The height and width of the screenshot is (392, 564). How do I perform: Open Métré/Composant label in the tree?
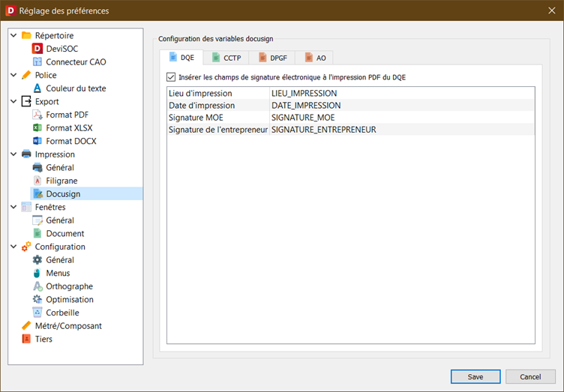click(x=68, y=325)
